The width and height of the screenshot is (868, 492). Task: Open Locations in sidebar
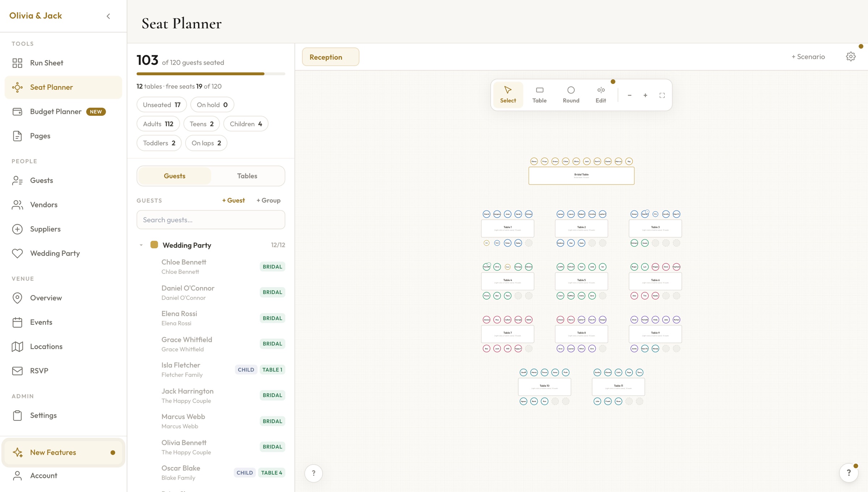click(63, 346)
